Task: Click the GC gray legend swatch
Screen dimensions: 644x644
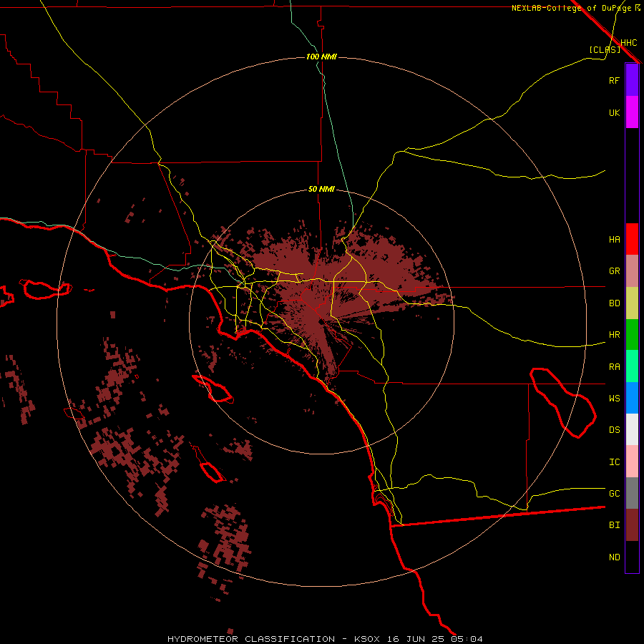Action: click(632, 493)
